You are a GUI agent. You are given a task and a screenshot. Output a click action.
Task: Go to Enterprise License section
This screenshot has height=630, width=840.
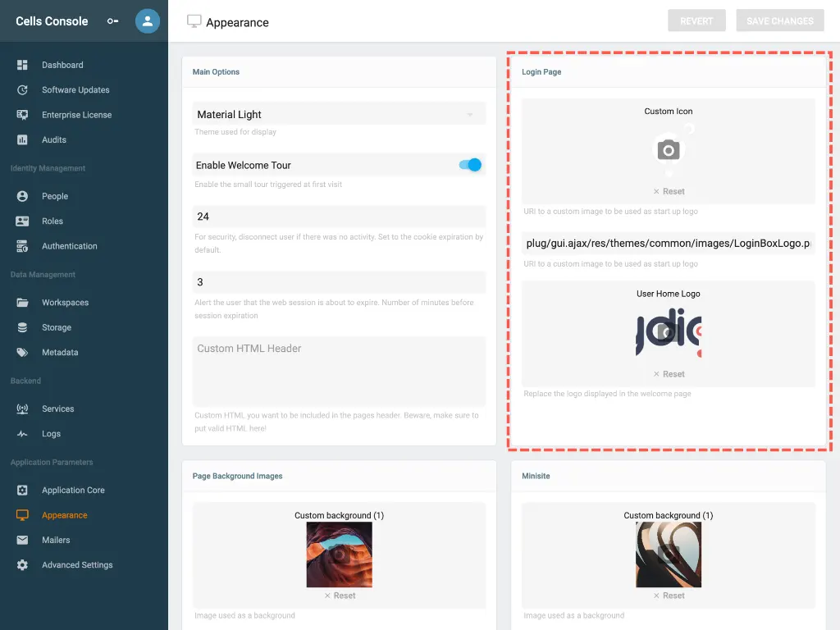tap(76, 115)
